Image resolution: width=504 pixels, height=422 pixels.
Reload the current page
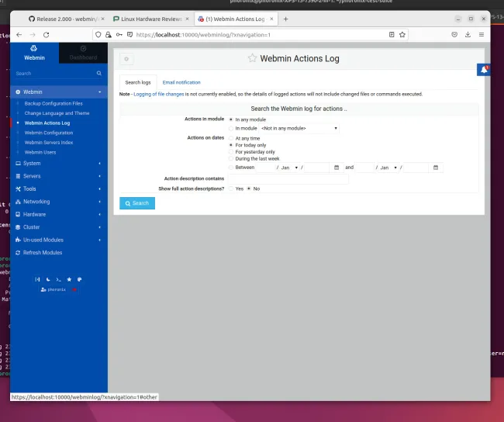47,35
